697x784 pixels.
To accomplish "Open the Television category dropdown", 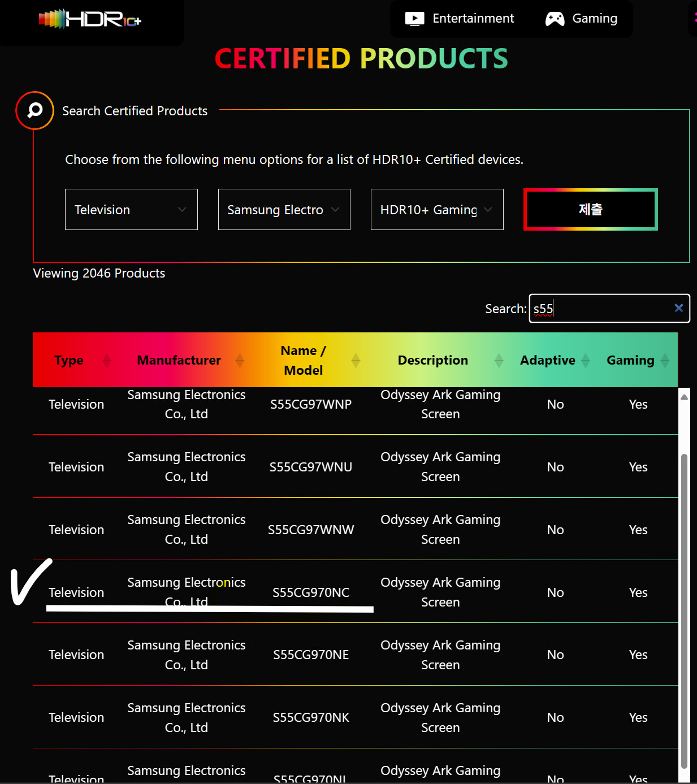I will 131,210.
